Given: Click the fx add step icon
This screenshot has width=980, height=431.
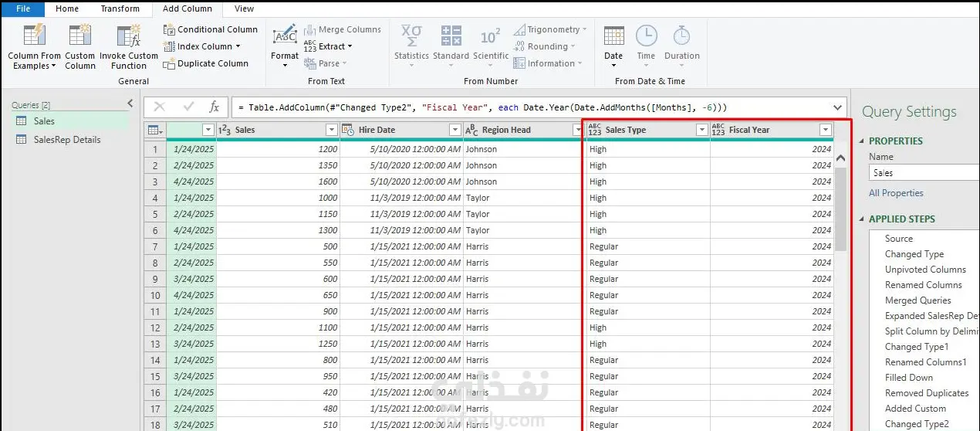Looking at the screenshot, I should [x=215, y=107].
